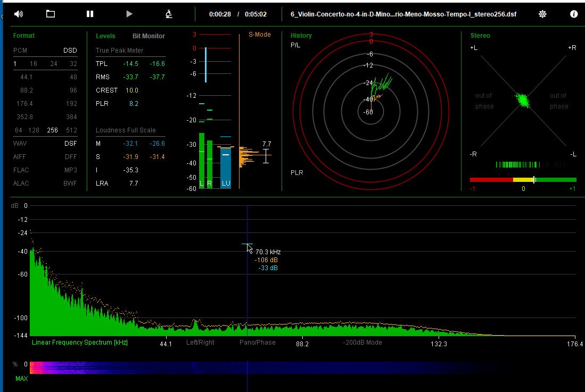Screen dimensions: 585x392
Task: Click the microscope analysis icon
Action: pyautogui.click(x=169, y=14)
